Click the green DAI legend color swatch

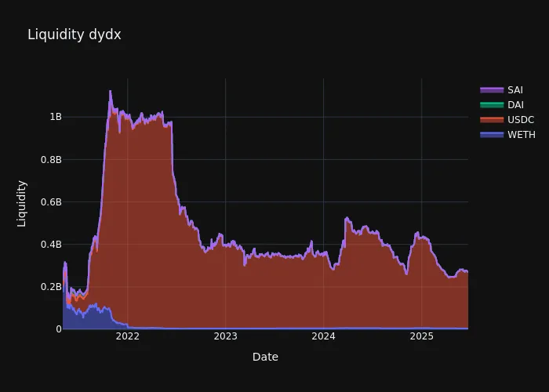(x=492, y=104)
